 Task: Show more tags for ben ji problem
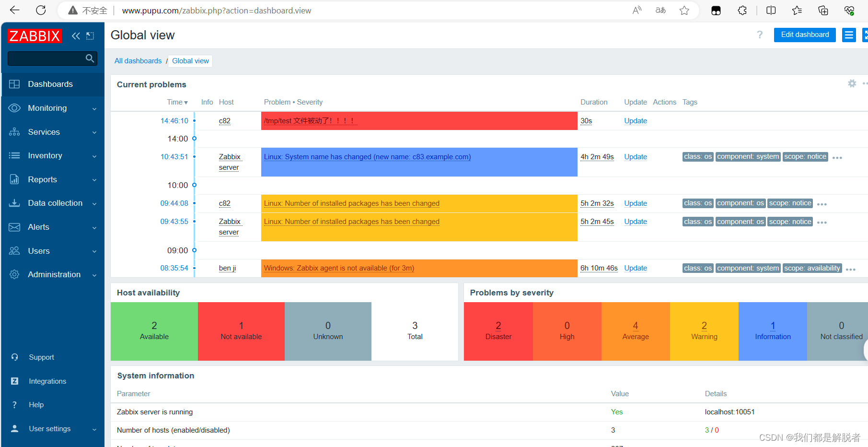851,270
